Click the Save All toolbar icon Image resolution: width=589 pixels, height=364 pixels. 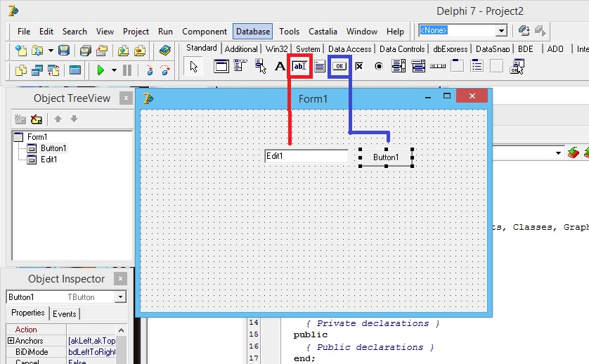86,51
